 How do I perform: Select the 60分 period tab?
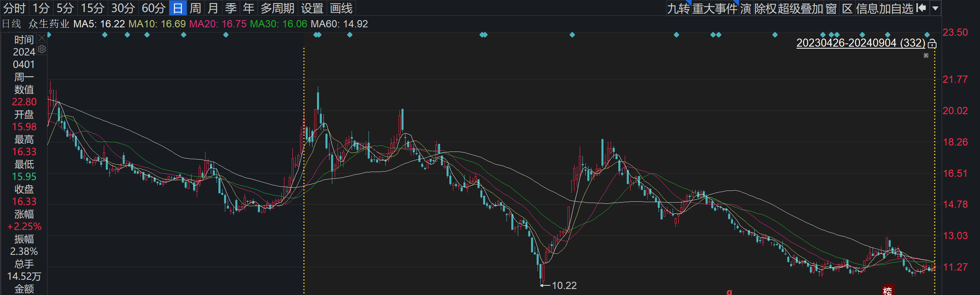point(154,8)
